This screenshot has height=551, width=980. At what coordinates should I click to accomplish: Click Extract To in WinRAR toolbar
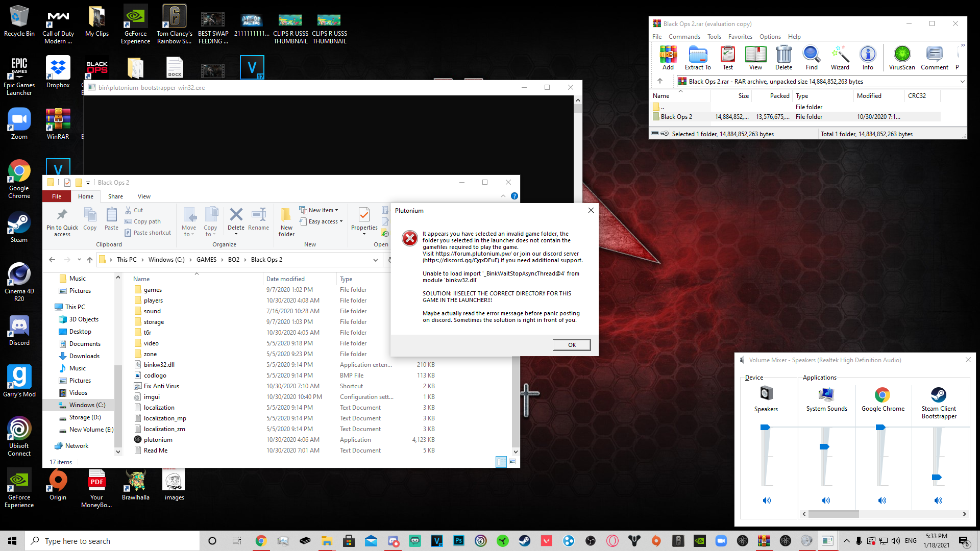point(698,58)
